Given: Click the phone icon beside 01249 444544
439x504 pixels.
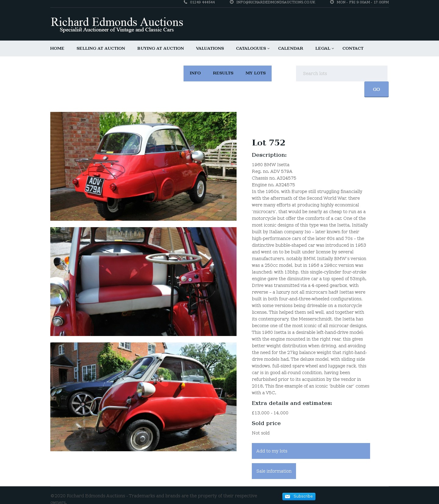Looking at the screenshot, I should tap(185, 2).
